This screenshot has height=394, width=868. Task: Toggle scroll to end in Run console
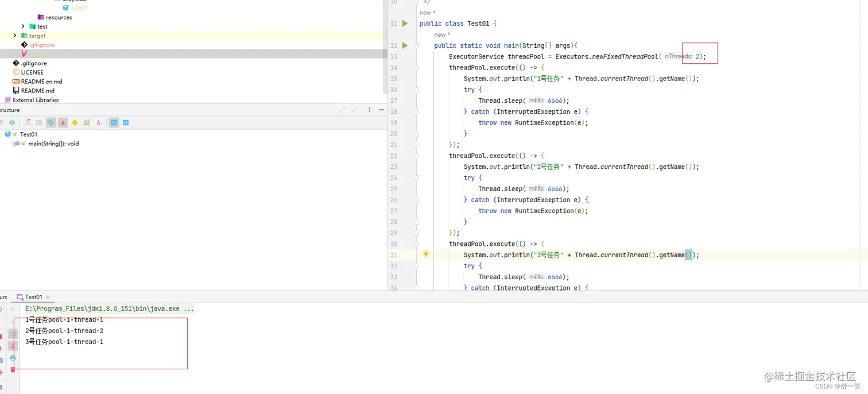[13, 346]
